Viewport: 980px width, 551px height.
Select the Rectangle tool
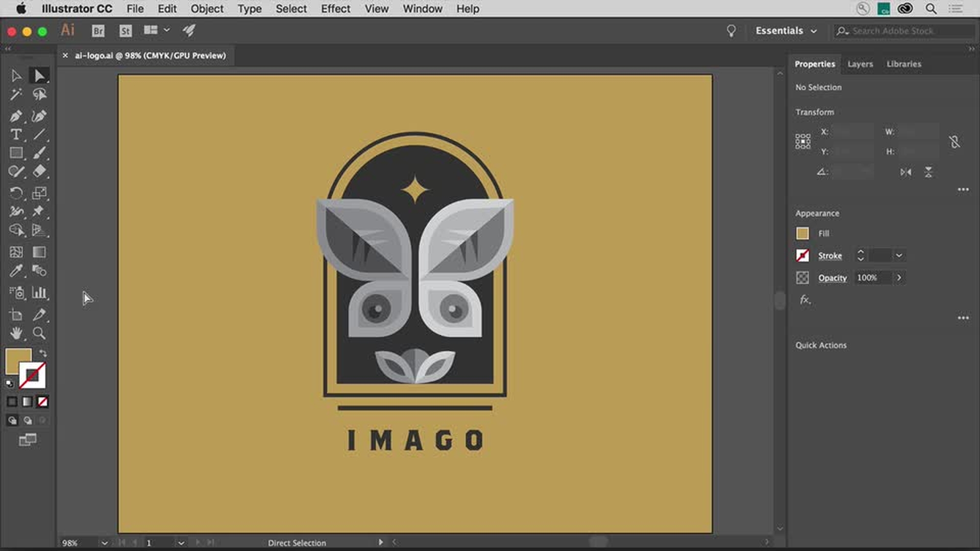click(x=15, y=153)
